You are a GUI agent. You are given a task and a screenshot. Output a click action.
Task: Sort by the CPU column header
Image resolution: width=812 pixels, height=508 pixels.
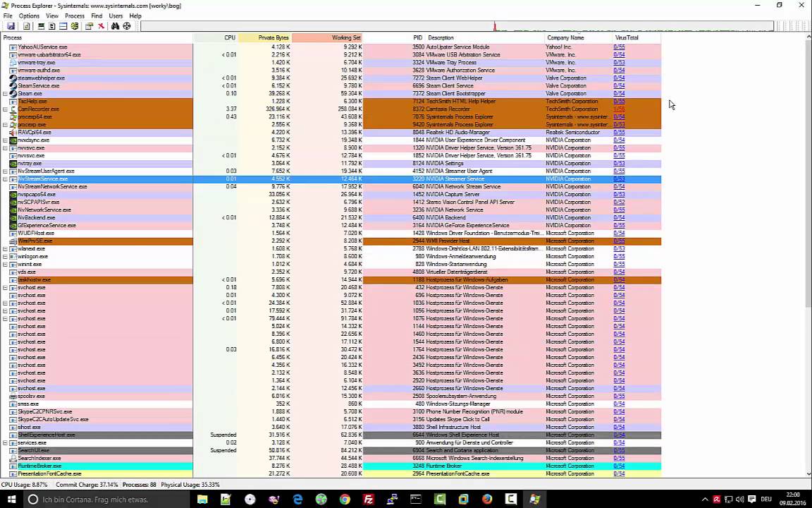[x=216, y=38]
